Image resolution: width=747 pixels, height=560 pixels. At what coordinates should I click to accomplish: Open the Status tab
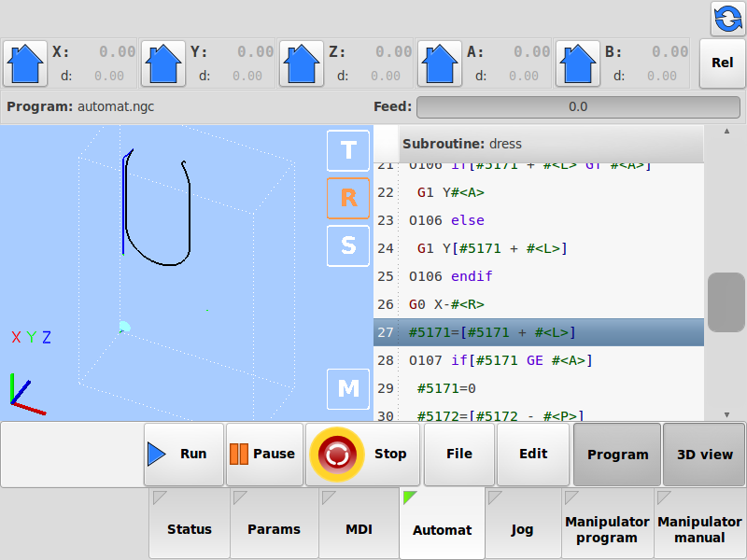190,524
